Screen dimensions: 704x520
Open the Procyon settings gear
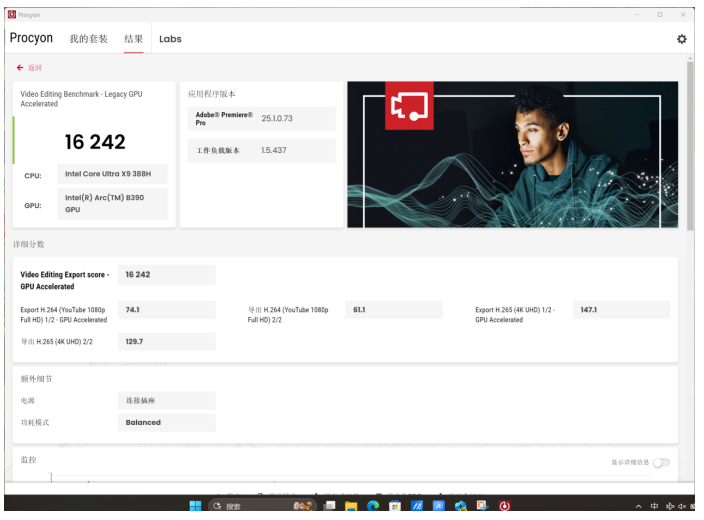tap(681, 39)
